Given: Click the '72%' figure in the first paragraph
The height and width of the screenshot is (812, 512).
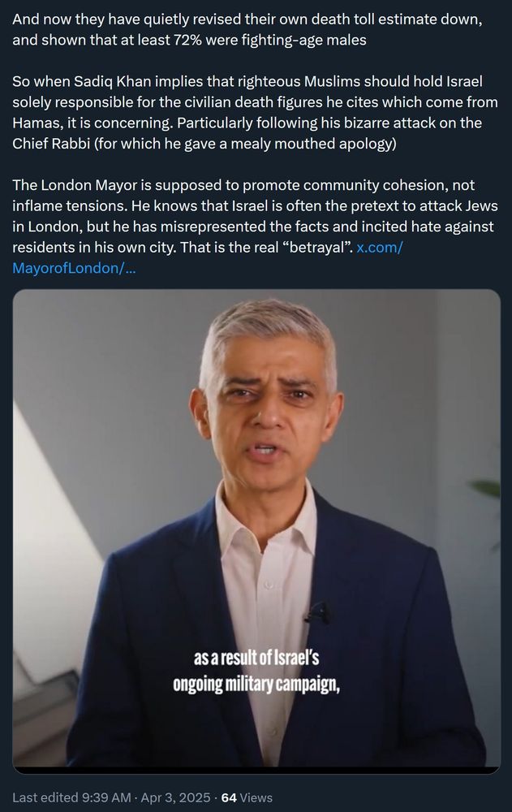Looking at the screenshot, I should pos(188,40).
